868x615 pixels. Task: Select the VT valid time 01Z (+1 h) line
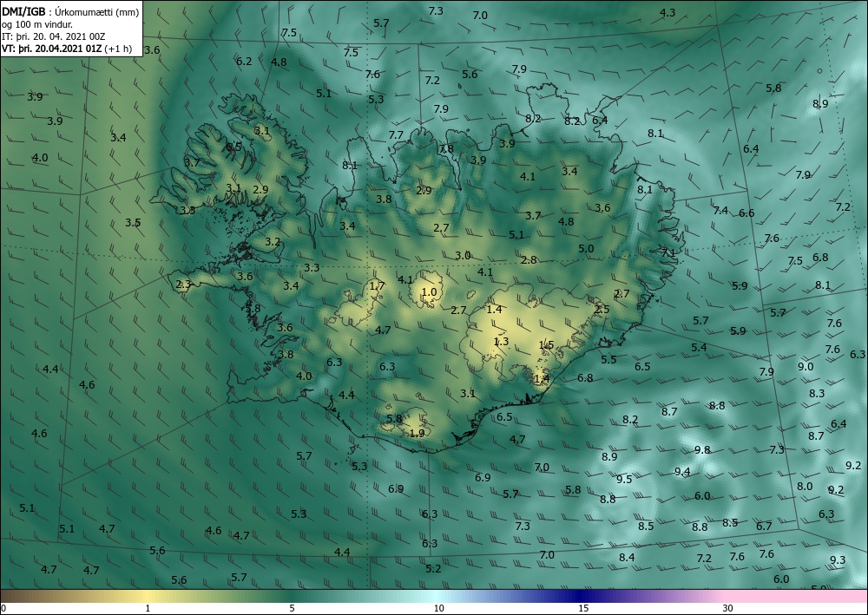[x=67, y=48]
